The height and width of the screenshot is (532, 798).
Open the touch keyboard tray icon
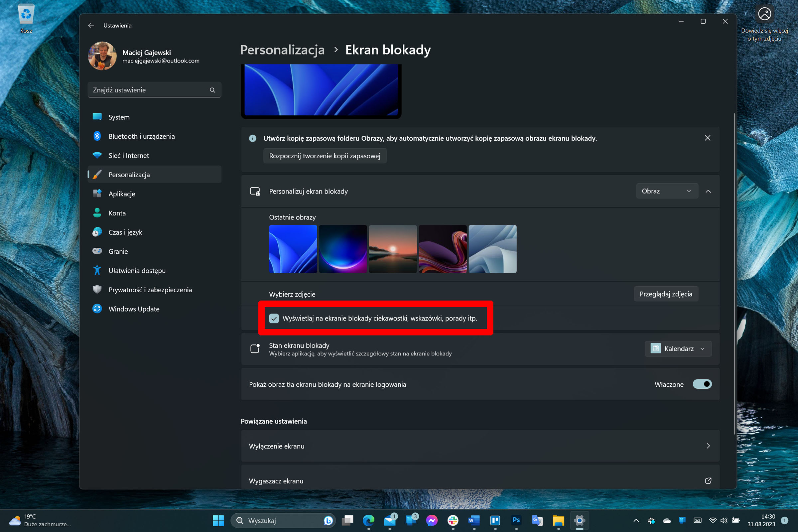pyautogui.click(x=698, y=520)
